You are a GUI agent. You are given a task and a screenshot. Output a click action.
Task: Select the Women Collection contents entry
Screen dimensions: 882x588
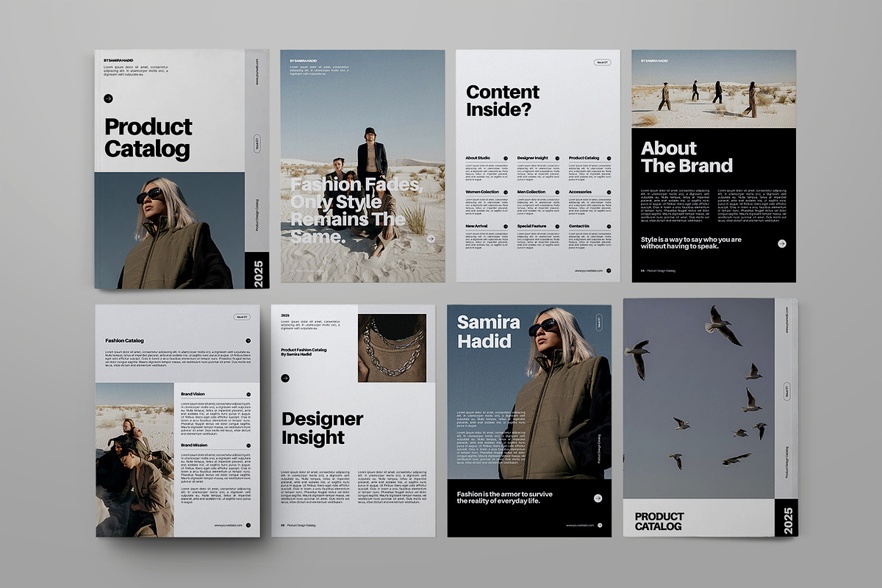pos(487,203)
